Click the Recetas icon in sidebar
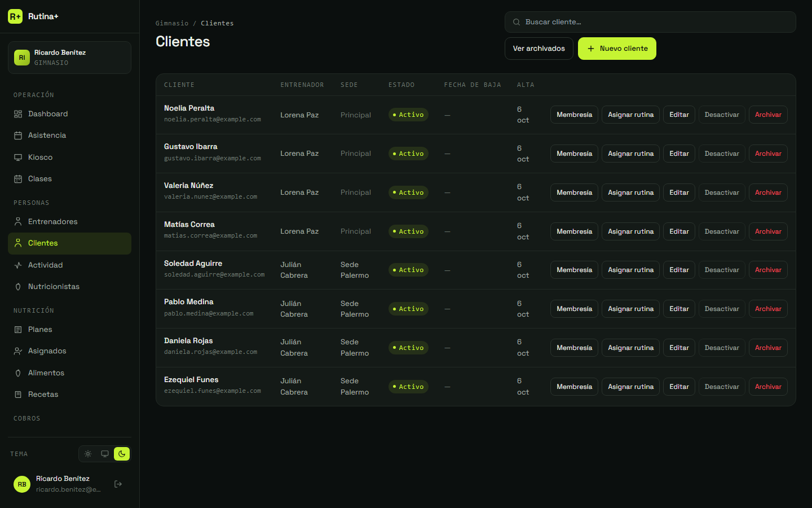Image resolution: width=812 pixels, height=508 pixels. (x=18, y=395)
